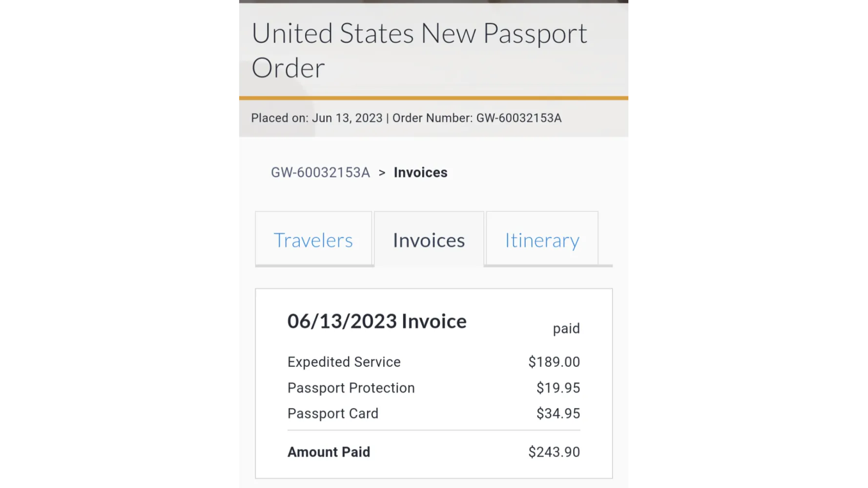Select the Invoices tab
This screenshot has height=488, width=868.
pyautogui.click(x=429, y=239)
